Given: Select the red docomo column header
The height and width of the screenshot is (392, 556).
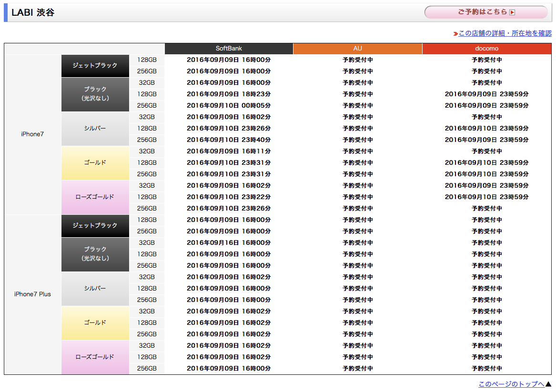Looking at the screenshot, I should 486,49.
